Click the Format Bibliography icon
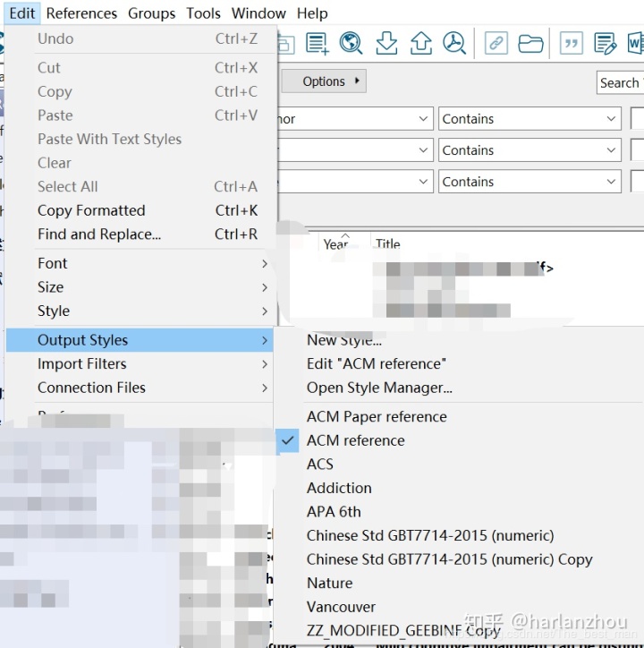Viewport: 644px width, 648px height. click(x=606, y=43)
